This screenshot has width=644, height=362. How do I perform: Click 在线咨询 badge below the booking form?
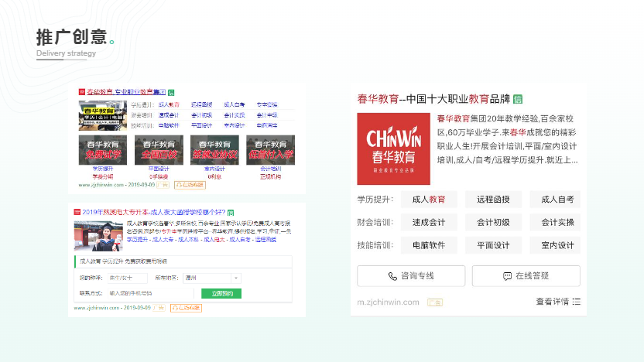pyautogui.click(x=186, y=308)
